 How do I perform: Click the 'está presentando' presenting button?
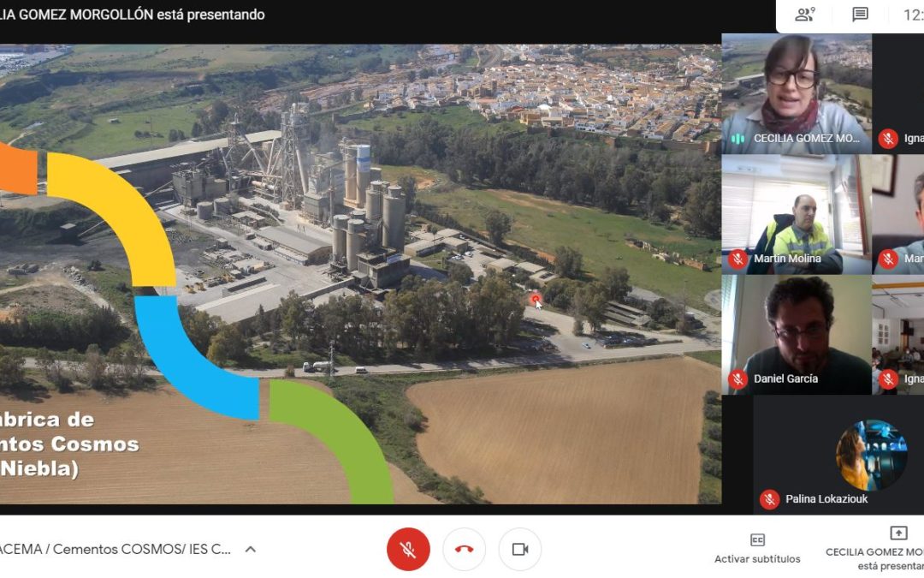[874, 549]
